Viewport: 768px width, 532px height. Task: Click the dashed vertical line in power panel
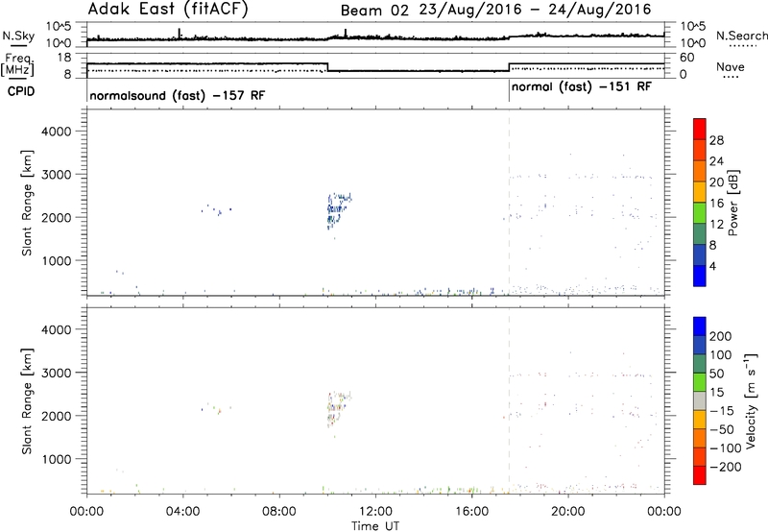(509, 202)
